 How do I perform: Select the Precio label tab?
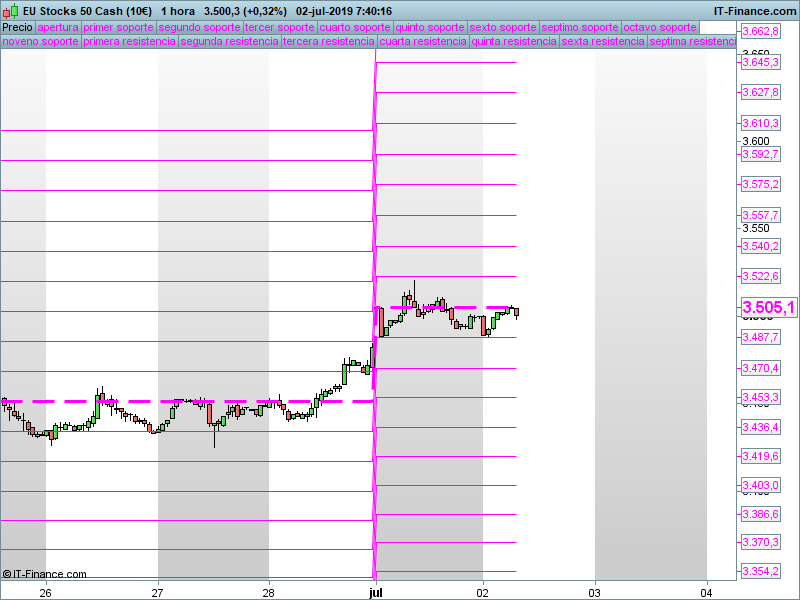pyautogui.click(x=17, y=28)
